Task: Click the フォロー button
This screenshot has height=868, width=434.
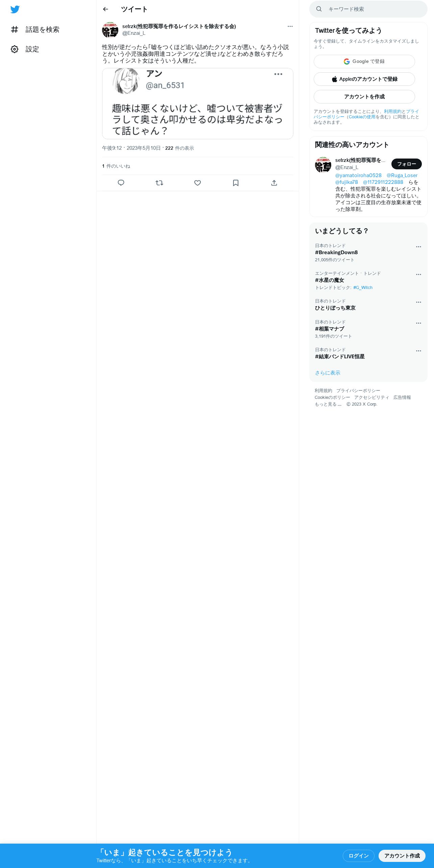Action: pyautogui.click(x=406, y=164)
